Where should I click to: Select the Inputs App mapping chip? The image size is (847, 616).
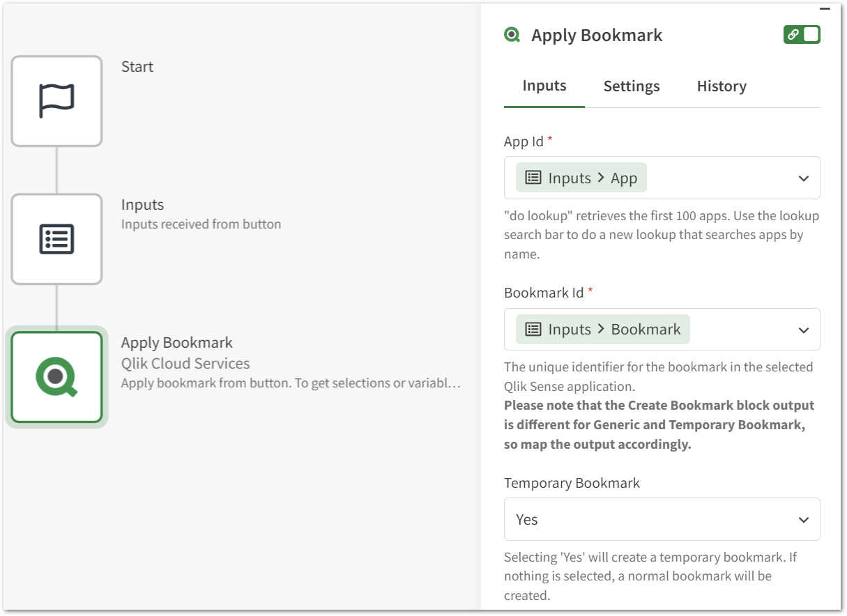click(581, 178)
